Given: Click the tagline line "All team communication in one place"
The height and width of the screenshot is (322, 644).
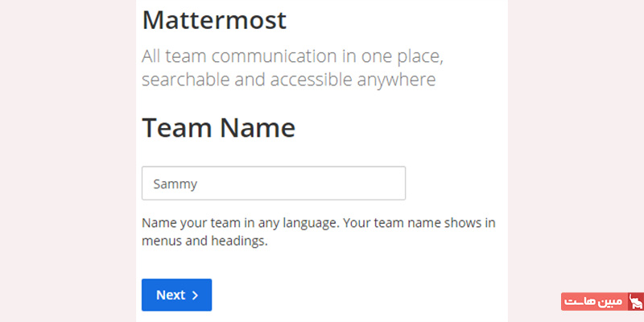Looking at the screenshot, I should (293, 57).
